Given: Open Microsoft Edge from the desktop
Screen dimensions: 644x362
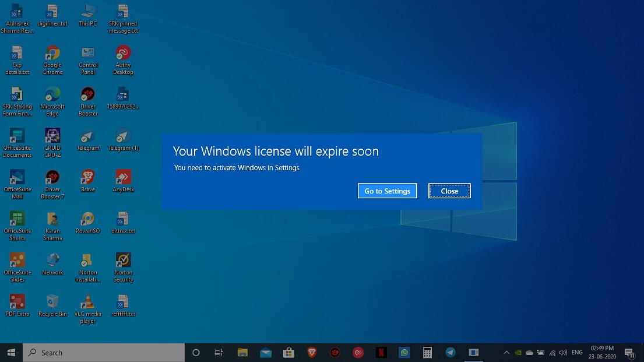Looking at the screenshot, I should [52, 98].
